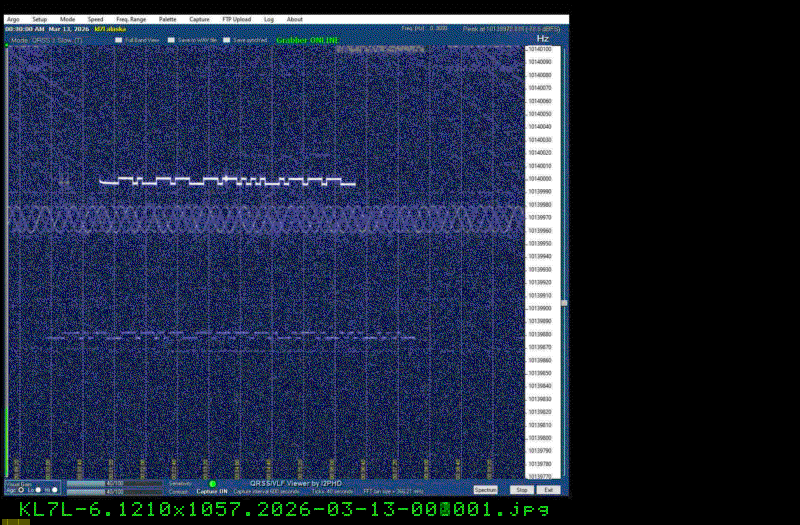Select the Hi visual gain radio button
This screenshot has height=525, width=800.
[x=57, y=490]
